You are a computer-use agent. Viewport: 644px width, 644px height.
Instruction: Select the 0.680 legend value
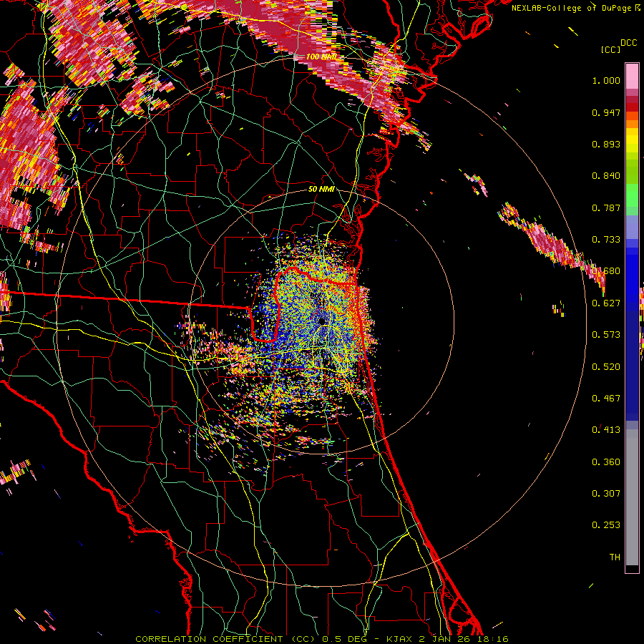pyautogui.click(x=606, y=271)
